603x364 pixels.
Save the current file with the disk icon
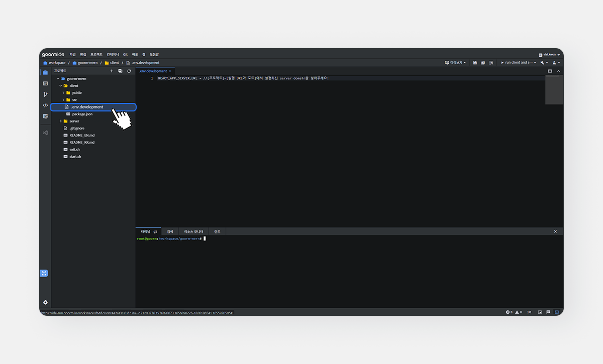pyautogui.click(x=475, y=63)
